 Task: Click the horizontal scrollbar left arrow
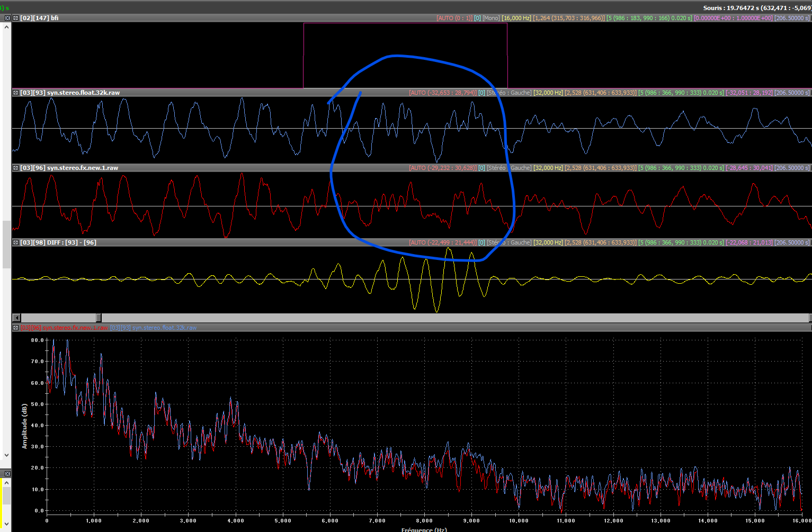[x=16, y=318]
